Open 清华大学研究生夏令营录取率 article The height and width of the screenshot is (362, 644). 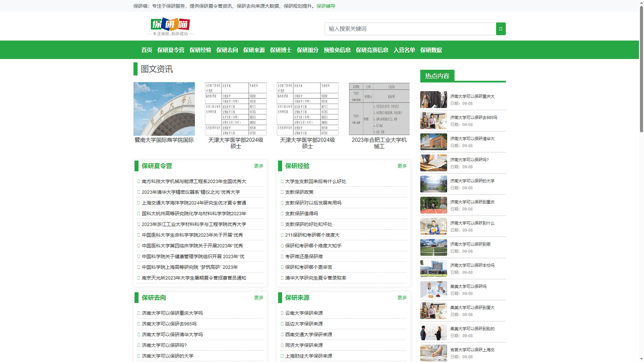tap(316, 278)
